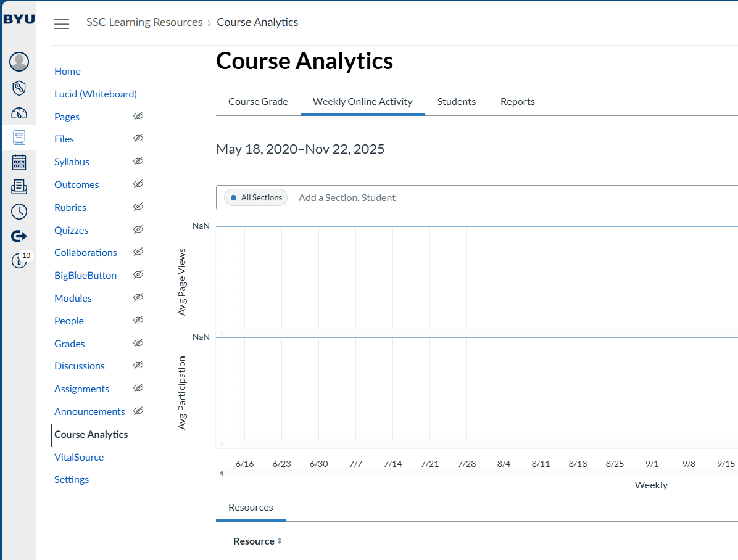The image size is (738, 560).
Task: Click the Weekly axis label
Action: 651,485
